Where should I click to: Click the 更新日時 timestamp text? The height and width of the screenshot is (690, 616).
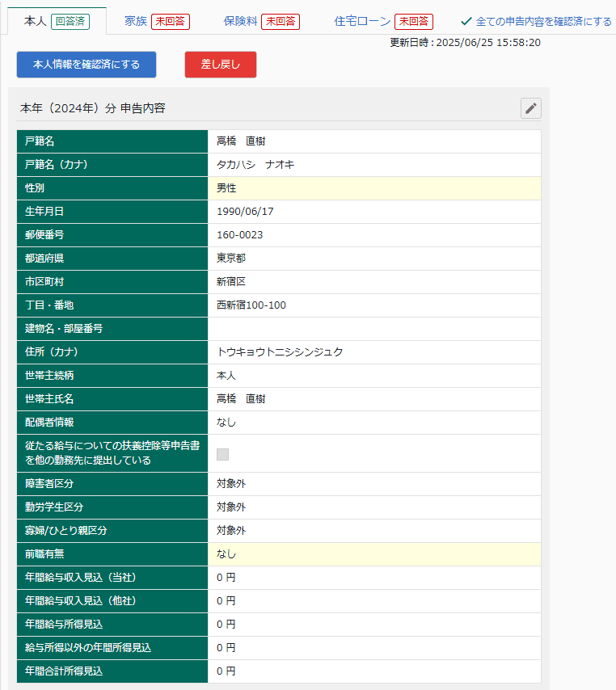point(466,43)
